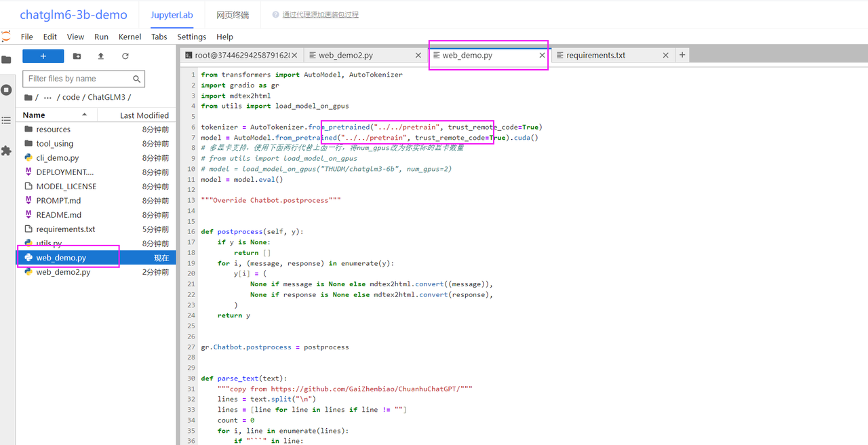Click the terminal icon on the root tab
This screenshot has height=445, width=868.
point(189,56)
